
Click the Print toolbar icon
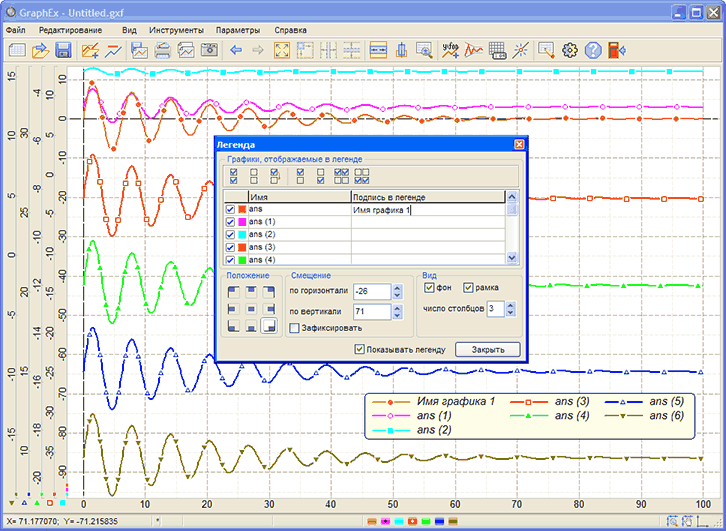[x=163, y=50]
